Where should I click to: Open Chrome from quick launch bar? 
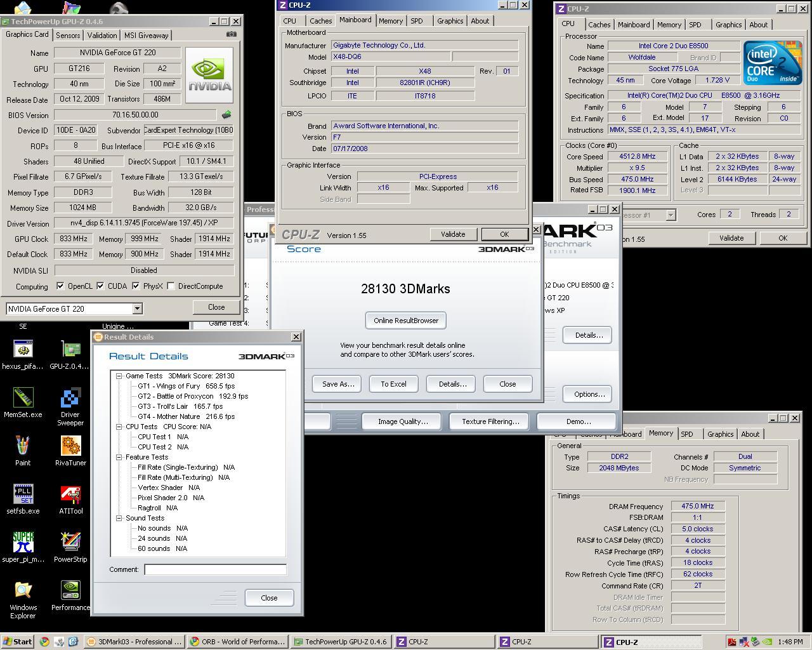coord(44,642)
